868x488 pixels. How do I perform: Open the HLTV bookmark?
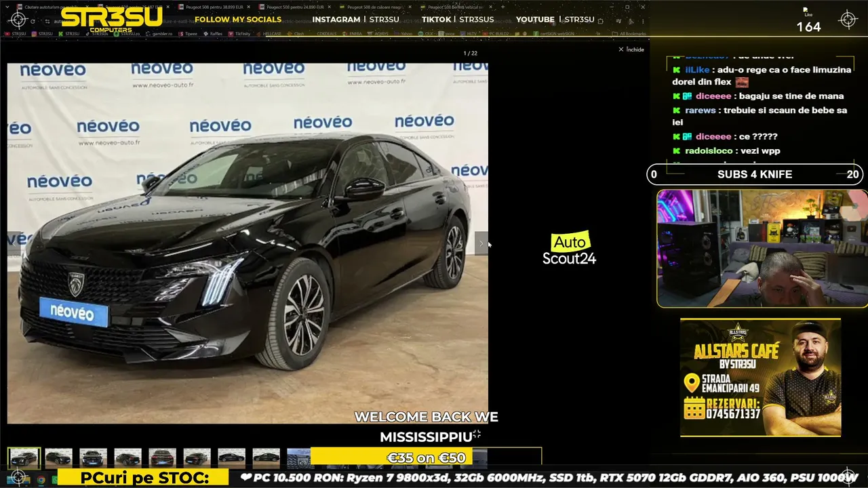click(x=469, y=33)
